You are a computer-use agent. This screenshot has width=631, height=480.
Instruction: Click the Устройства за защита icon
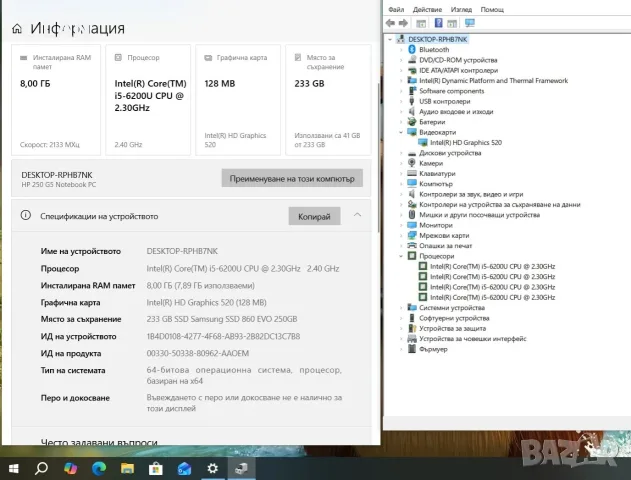[x=412, y=328]
